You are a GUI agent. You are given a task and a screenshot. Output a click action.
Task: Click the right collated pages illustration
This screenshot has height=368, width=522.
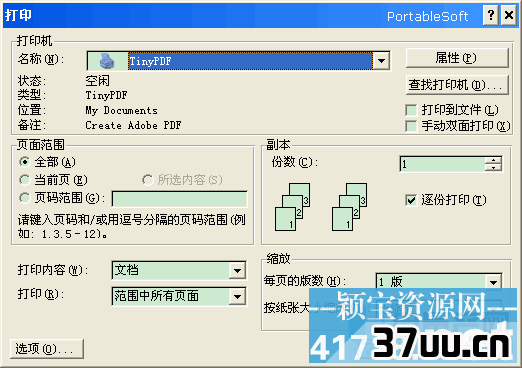350,207
